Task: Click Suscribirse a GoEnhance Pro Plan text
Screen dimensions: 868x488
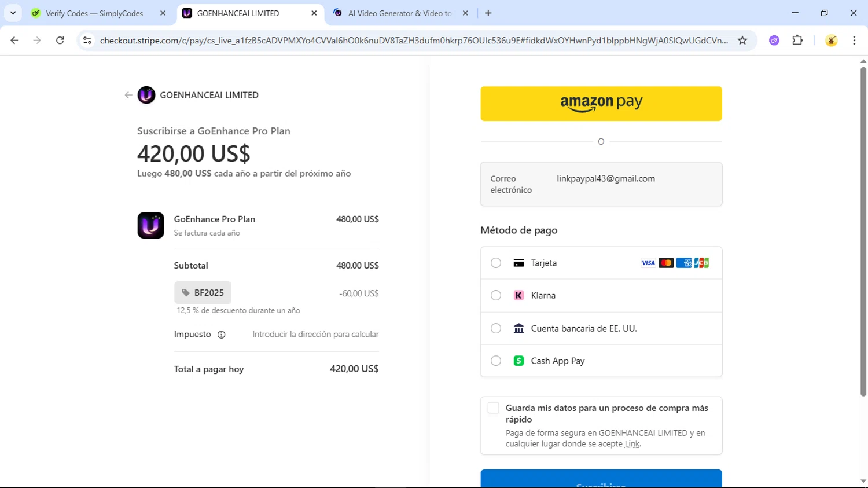Action: [214, 131]
